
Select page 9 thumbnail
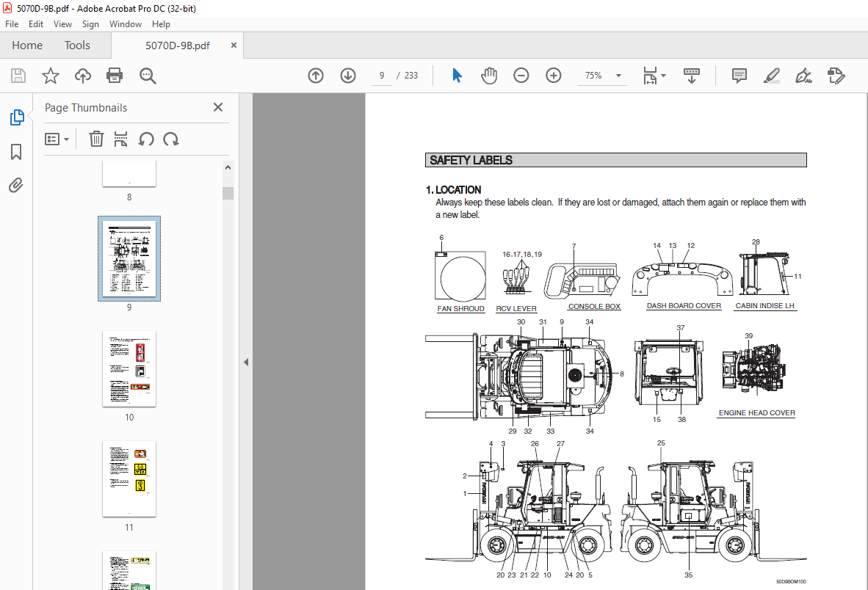[129, 259]
